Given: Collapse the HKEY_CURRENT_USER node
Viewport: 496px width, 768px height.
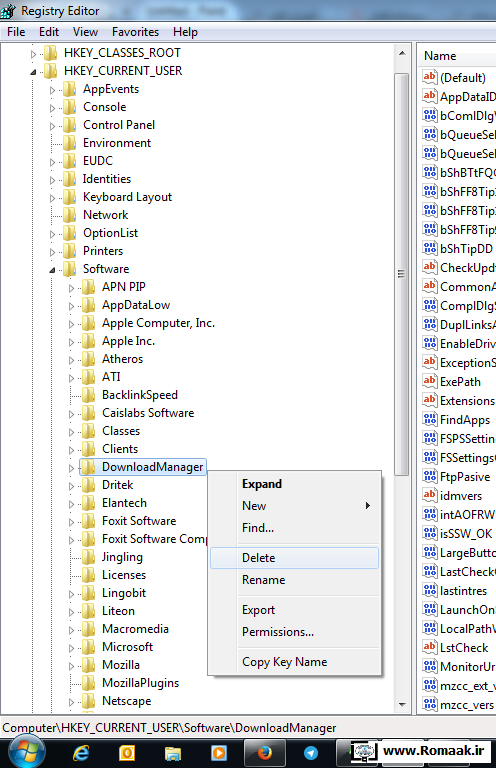Looking at the screenshot, I should click(33, 72).
